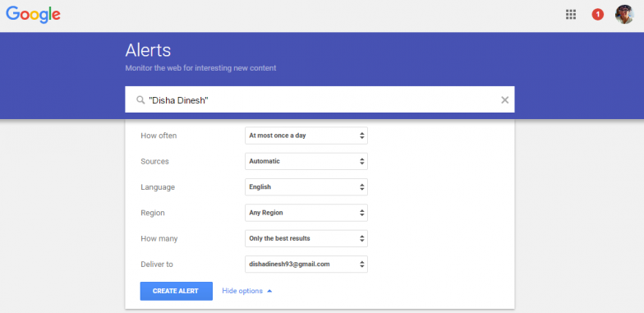This screenshot has height=313, width=644.
Task: Open the Any Region dropdown
Action: point(306,213)
